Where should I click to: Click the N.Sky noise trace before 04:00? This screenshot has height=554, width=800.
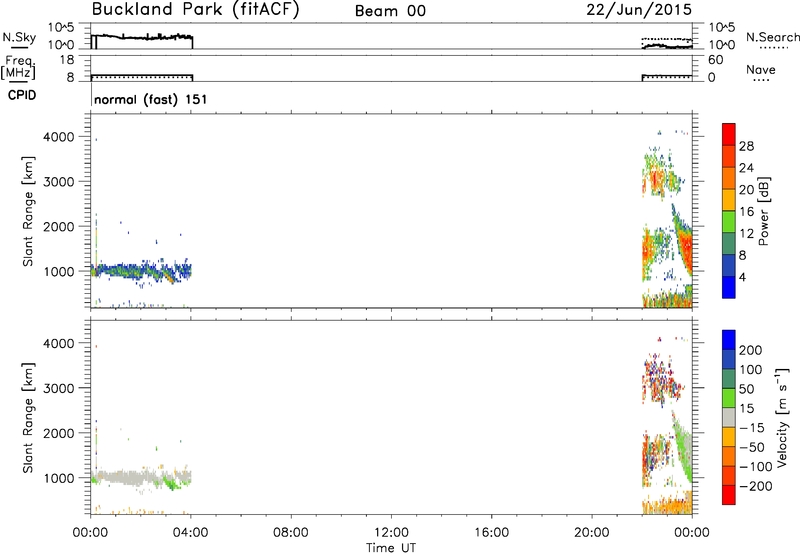point(141,37)
